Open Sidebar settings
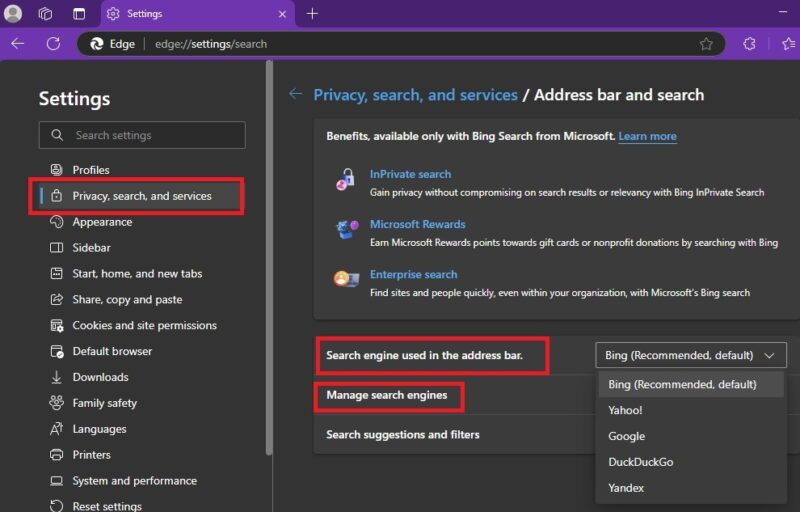The width and height of the screenshot is (800, 512). coord(91,248)
